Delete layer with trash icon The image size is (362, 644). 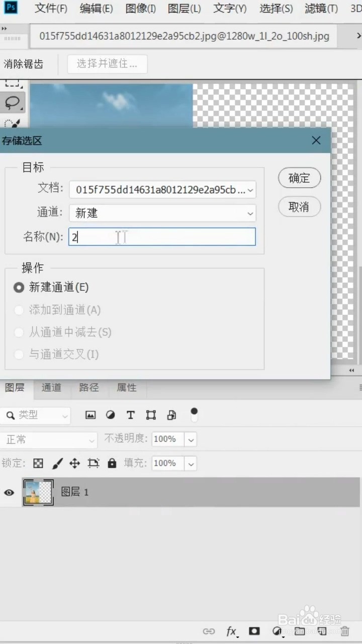click(x=345, y=631)
